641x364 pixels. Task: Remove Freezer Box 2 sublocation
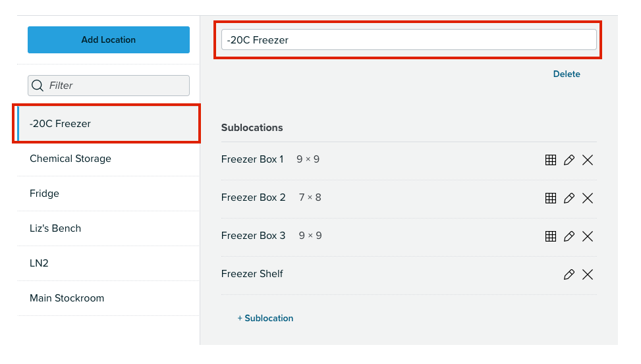588,198
